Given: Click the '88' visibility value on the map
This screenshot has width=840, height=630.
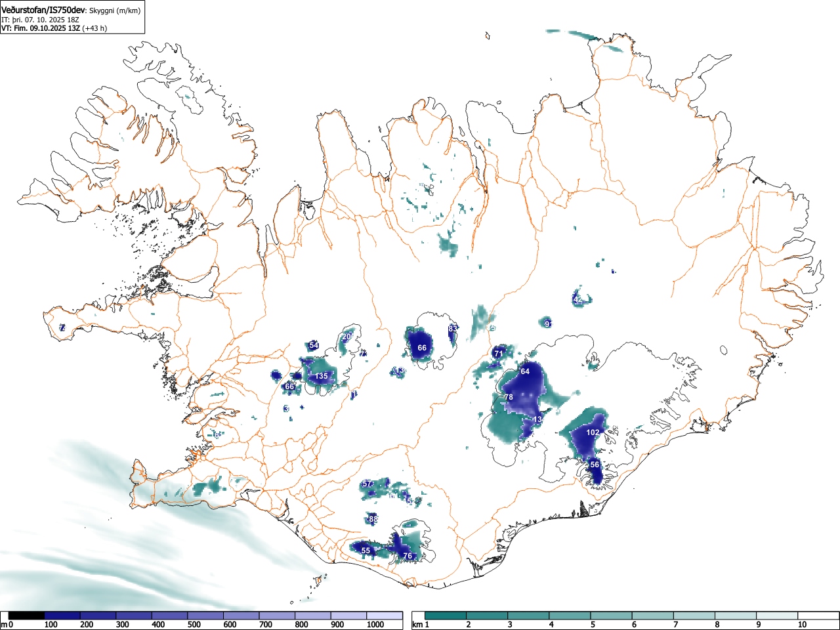Looking at the screenshot, I should coord(373,519).
